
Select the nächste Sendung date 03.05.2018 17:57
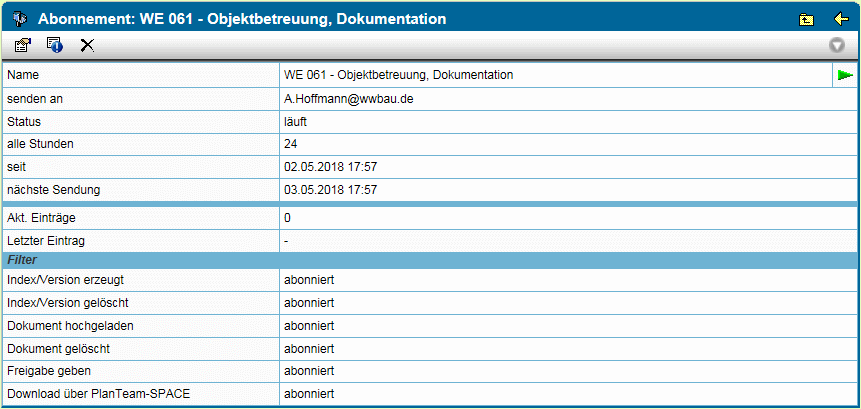[x=331, y=190]
